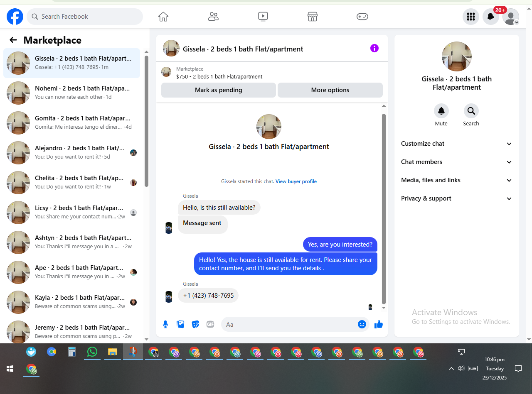
Task: Click the clock showing 10:46 pm
Action: [495, 360]
